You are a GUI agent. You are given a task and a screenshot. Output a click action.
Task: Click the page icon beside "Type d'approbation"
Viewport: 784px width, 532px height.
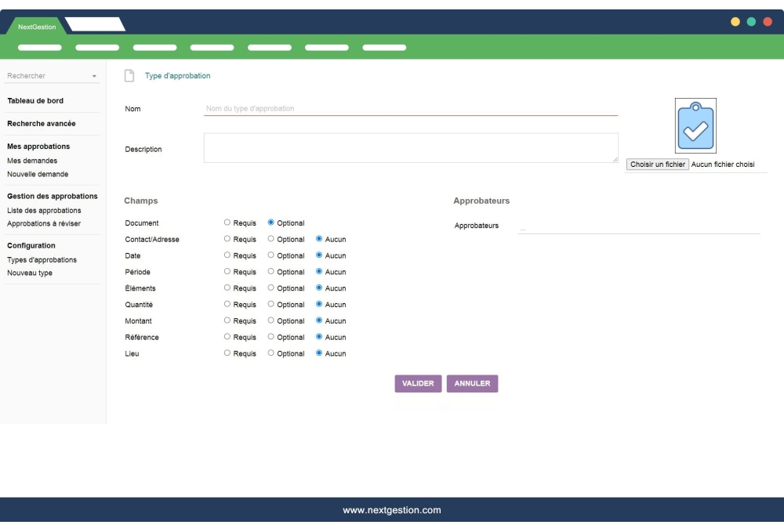(x=128, y=75)
